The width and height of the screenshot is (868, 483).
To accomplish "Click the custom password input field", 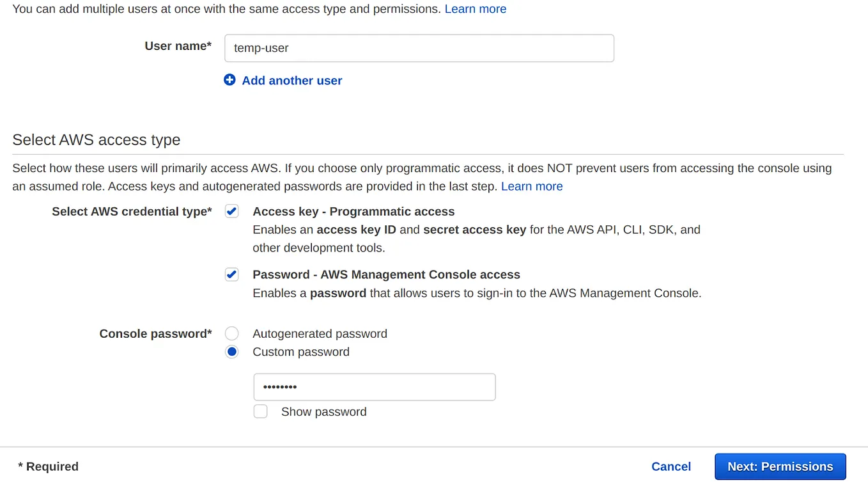I will click(x=374, y=386).
